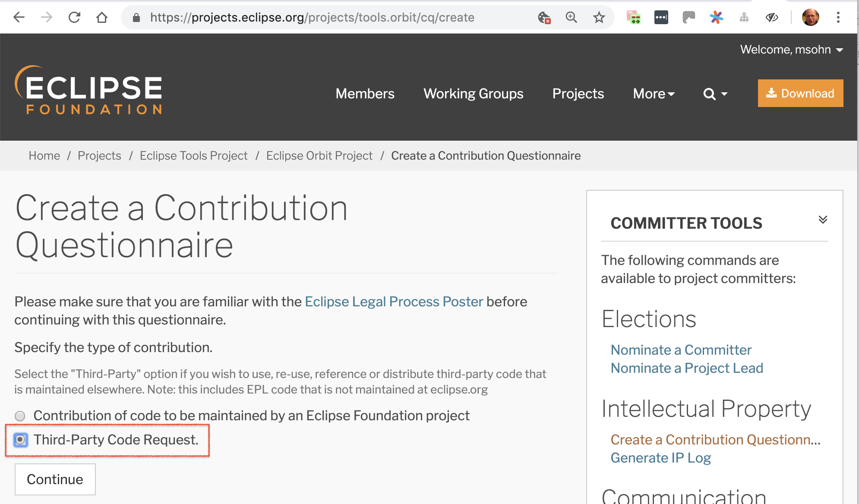
Task: Click the browser address bar URL
Action: pyautogui.click(x=312, y=17)
